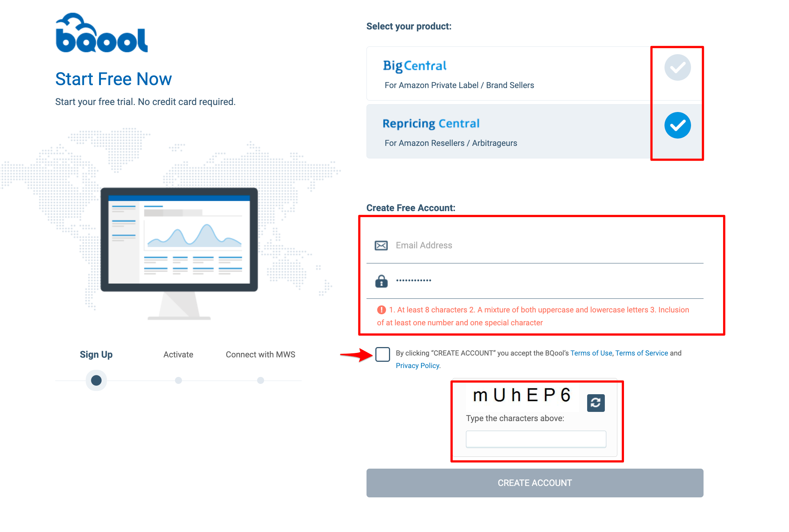Open the Terms of Service link
Viewport: 789px width, 532px height.
coord(642,353)
